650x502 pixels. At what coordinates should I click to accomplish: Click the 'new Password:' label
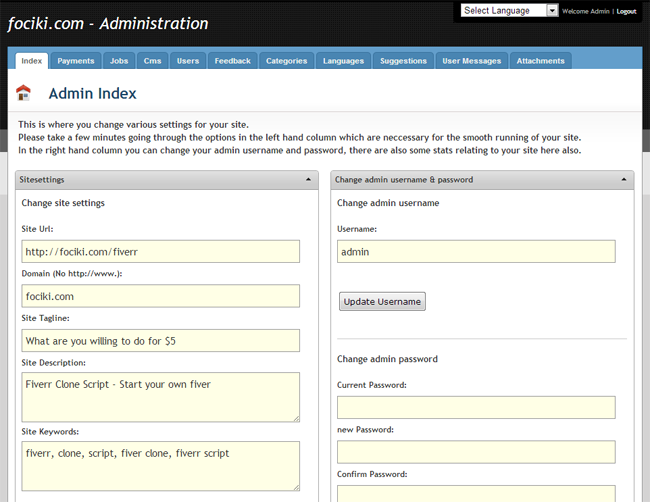click(365, 430)
